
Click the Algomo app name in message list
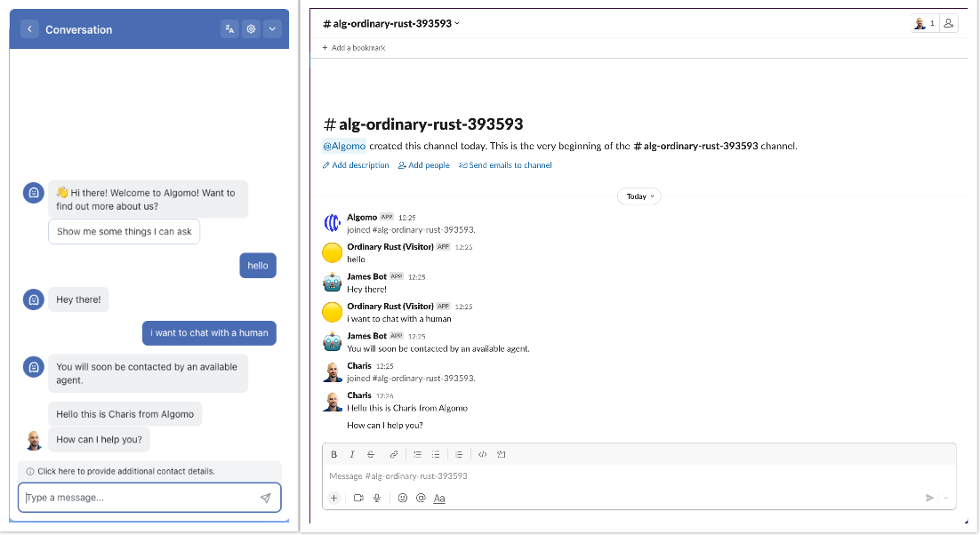[362, 217]
